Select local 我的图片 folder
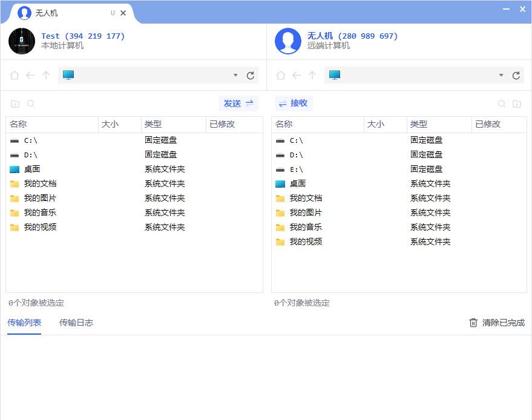This screenshot has width=532, height=420. tap(134, 199)
